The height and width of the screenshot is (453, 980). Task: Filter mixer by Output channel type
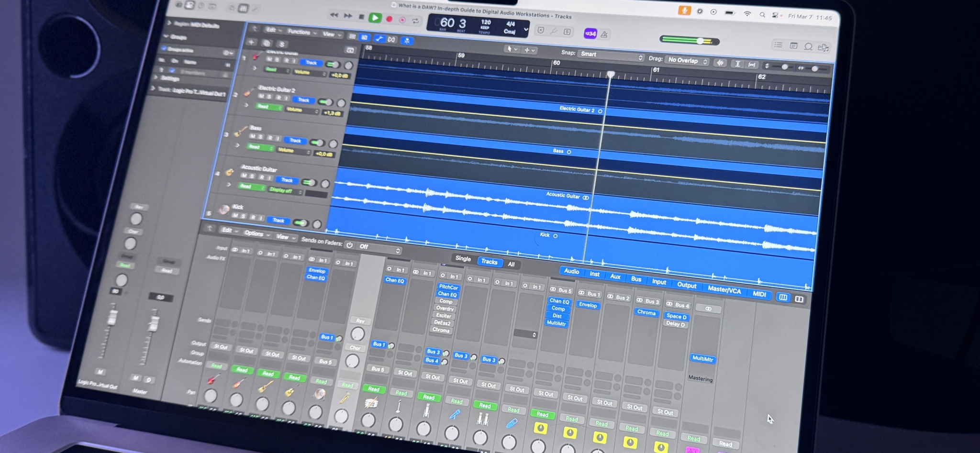687,285
